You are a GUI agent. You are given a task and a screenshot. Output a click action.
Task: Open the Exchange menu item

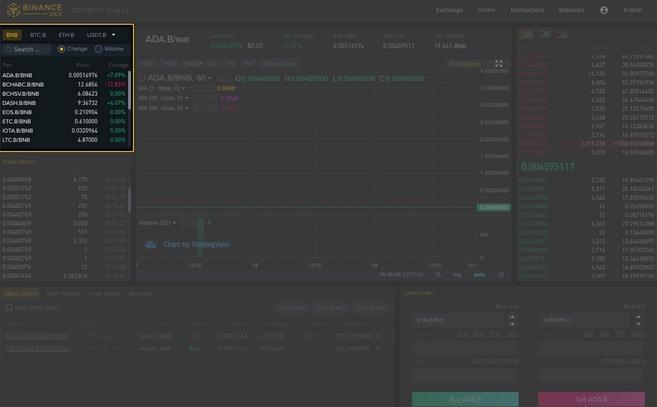coord(449,10)
